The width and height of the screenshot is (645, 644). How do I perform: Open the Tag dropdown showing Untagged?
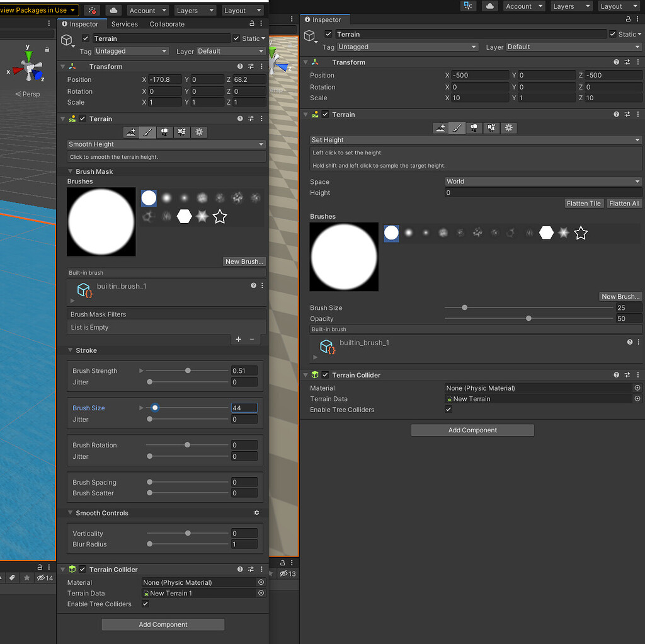pos(131,51)
